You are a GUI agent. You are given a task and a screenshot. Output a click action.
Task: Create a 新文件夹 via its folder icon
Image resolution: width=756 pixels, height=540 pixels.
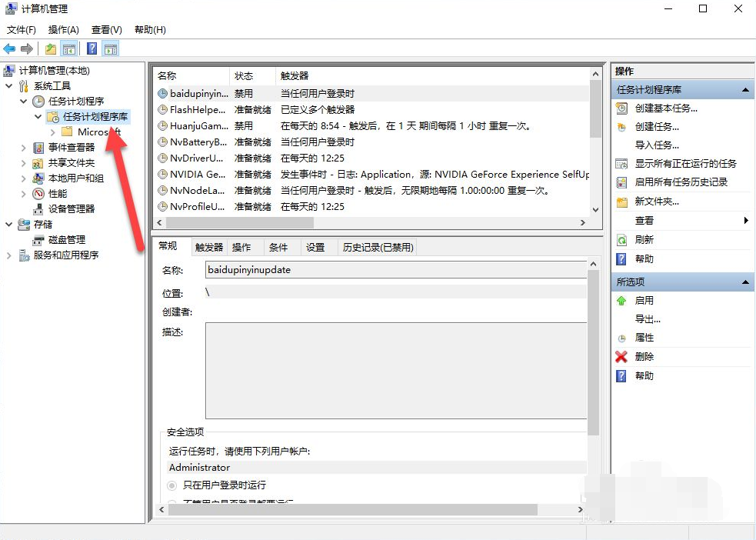pos(621,200)
